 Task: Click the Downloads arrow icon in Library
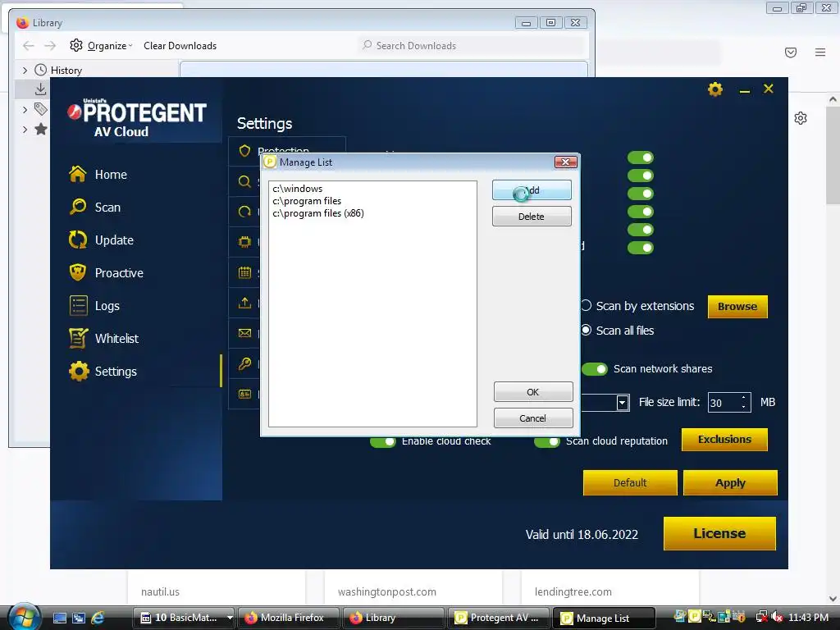coord(40,89)
